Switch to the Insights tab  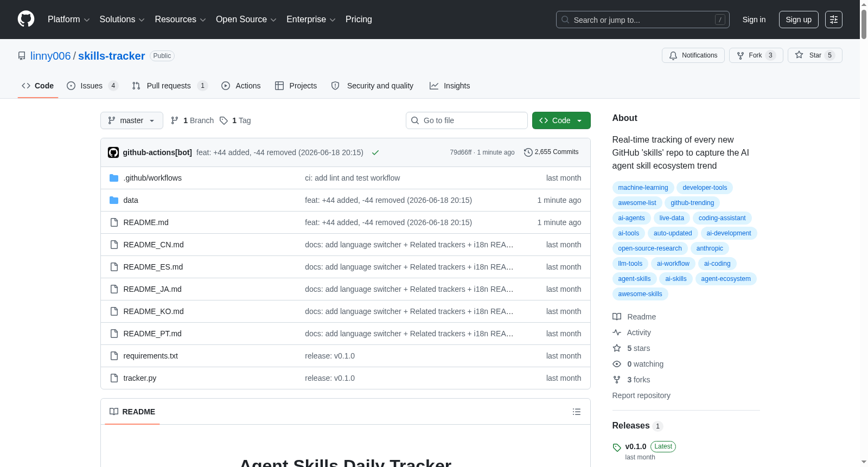450,86
